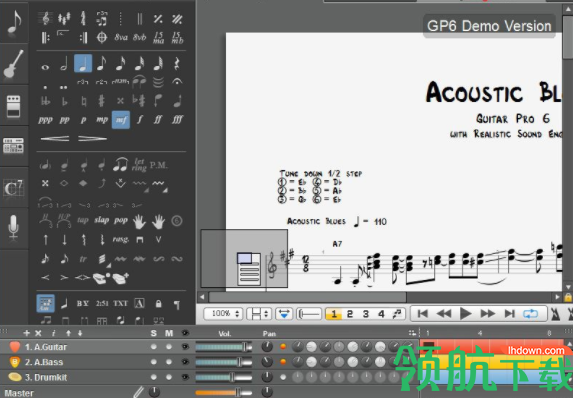The height and width of the screenshot is (398, 573).
Task: Toggle the chord diagram button
Action: (x=45, y=303)
